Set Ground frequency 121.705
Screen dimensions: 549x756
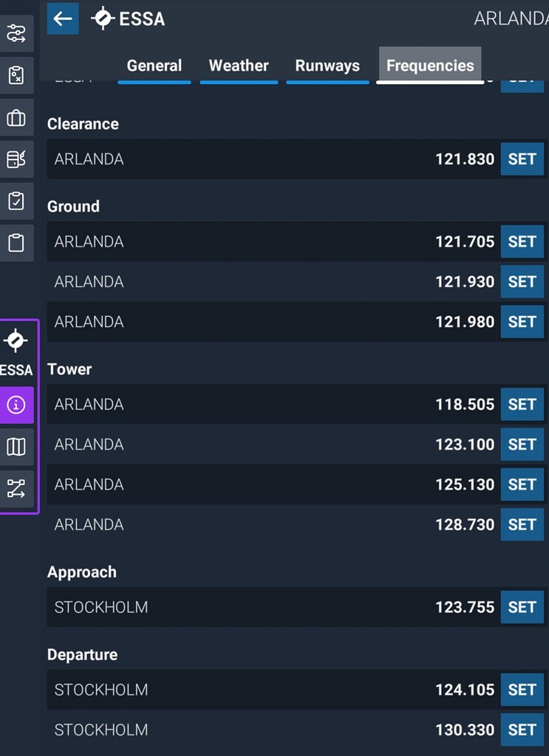tap(522, 242)
